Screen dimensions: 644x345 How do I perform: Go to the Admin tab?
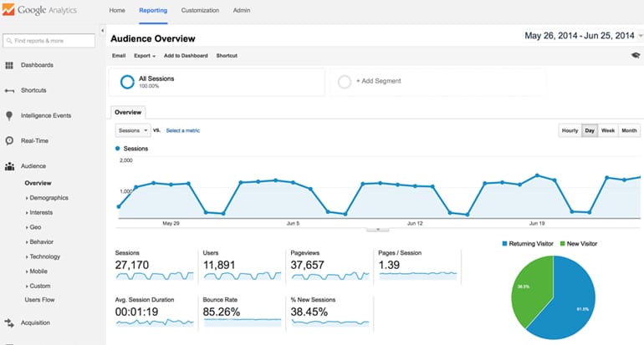pyautogui.click(x=240, y=11)
